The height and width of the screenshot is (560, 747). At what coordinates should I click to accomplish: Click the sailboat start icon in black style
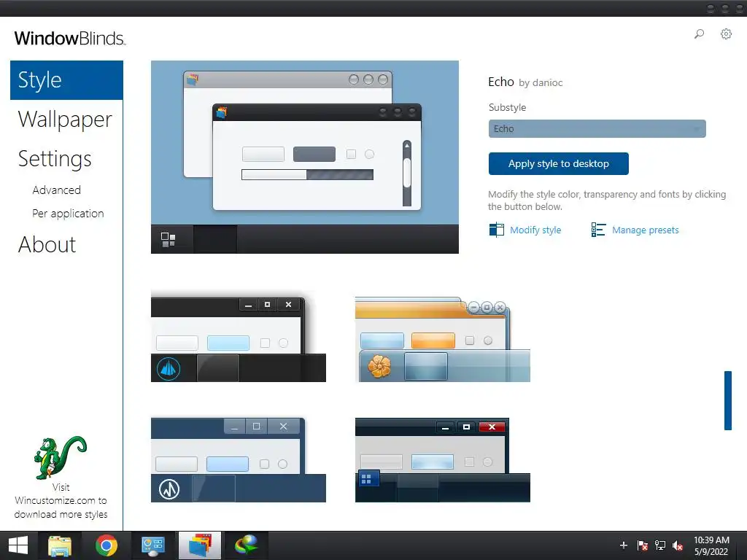[169, 368]
